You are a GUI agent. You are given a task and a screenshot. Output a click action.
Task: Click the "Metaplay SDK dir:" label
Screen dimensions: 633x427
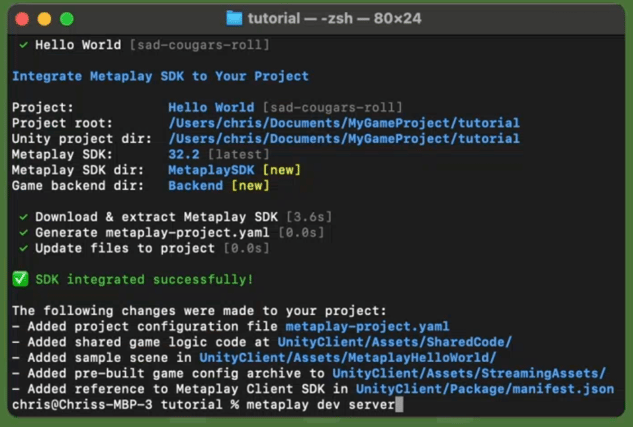(78, 170)
